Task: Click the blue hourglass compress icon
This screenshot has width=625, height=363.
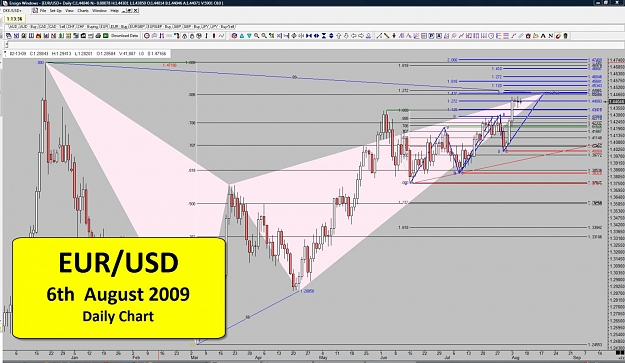Action: [324, 36]
